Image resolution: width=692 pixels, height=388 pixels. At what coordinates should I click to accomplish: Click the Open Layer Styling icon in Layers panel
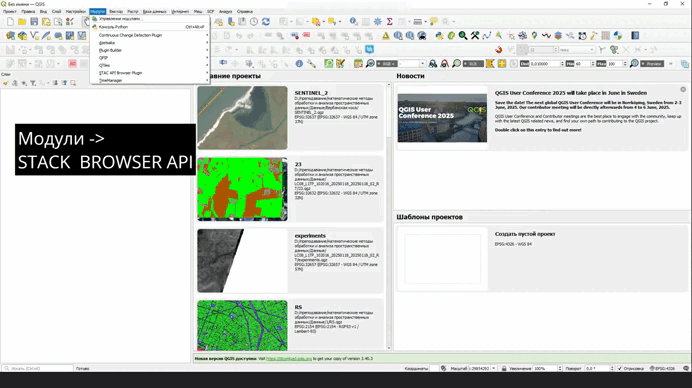6,83
